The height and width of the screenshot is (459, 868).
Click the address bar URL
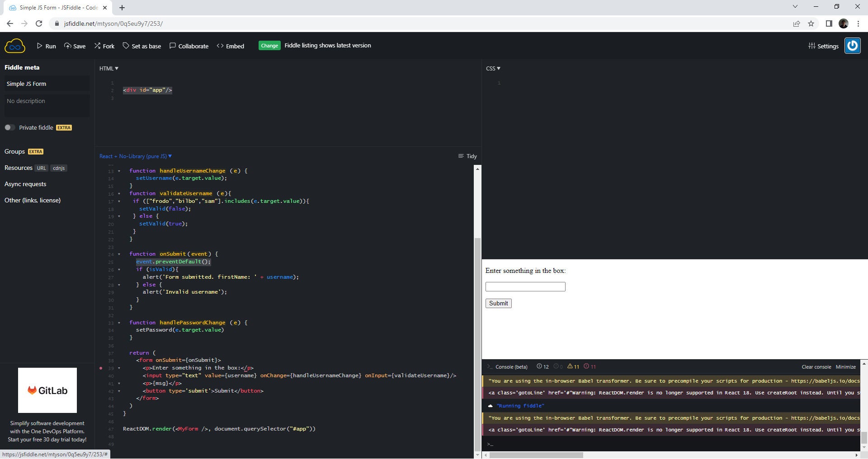pos(113,23)
